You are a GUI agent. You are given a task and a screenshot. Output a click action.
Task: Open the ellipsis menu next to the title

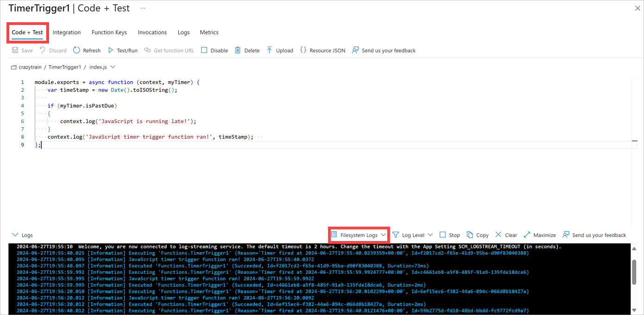pyautogui.click(x=143, y=8)
